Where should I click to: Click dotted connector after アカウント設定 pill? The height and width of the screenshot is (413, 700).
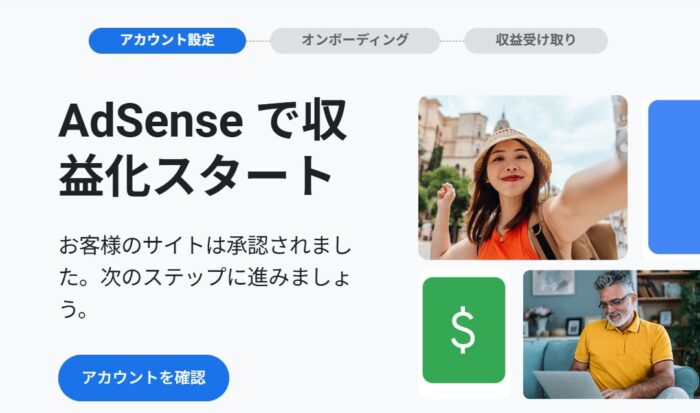(x=258, y=41)
